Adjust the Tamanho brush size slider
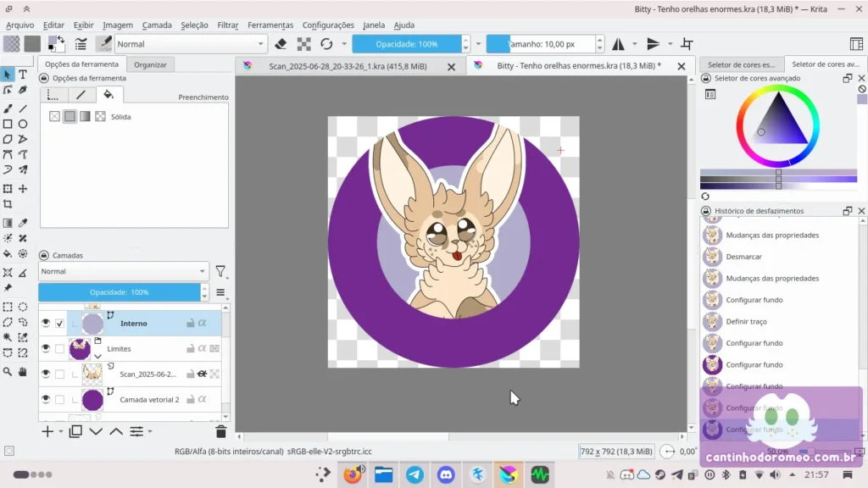 pyautogui.click(x=541, y=44)
